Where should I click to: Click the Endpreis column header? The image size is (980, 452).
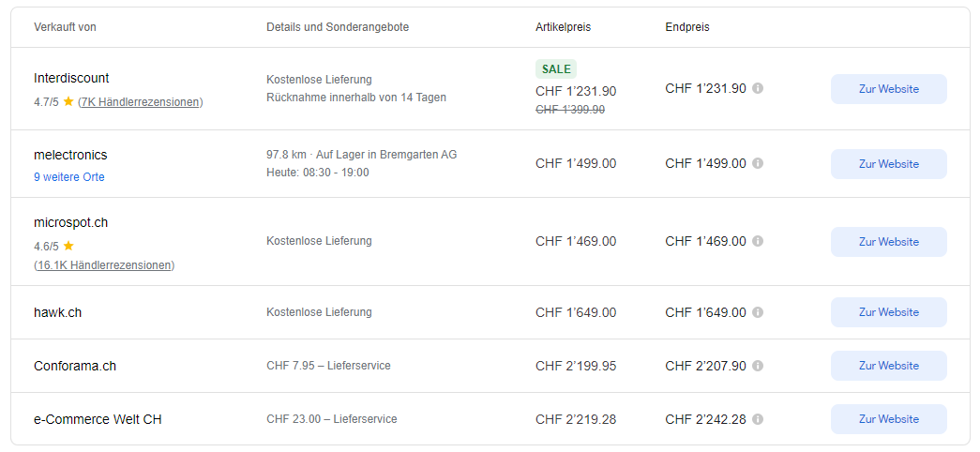(687, 27)
